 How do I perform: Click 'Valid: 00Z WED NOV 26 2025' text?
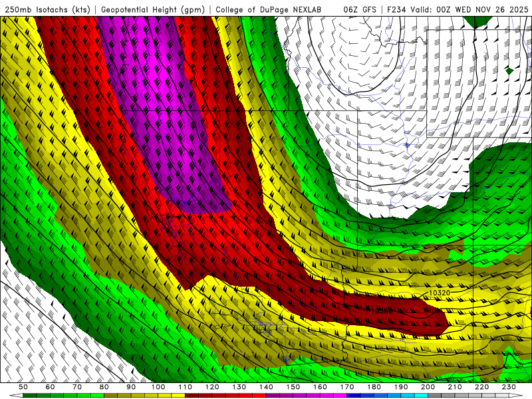469,10
